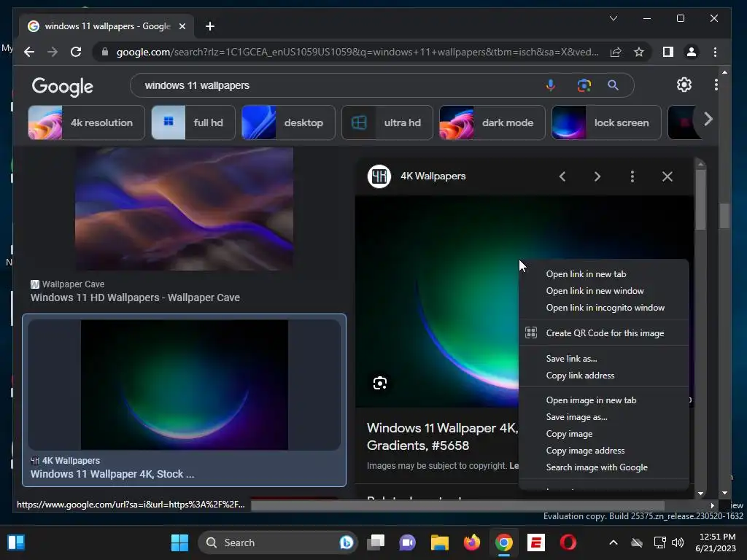Click the Wallpaper Cave abstract wave thumbnail
This screenshot has width=747, height=560.
click(x=184, y=209)
